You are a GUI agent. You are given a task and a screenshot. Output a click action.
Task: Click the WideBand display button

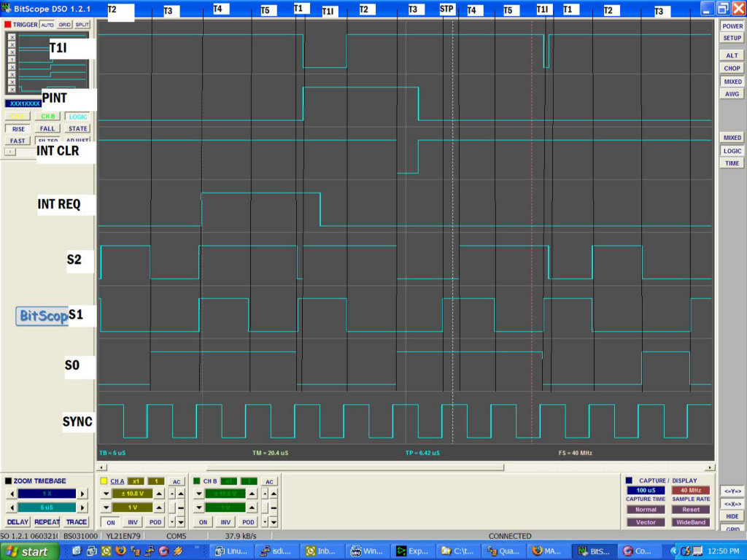[691, 522]
